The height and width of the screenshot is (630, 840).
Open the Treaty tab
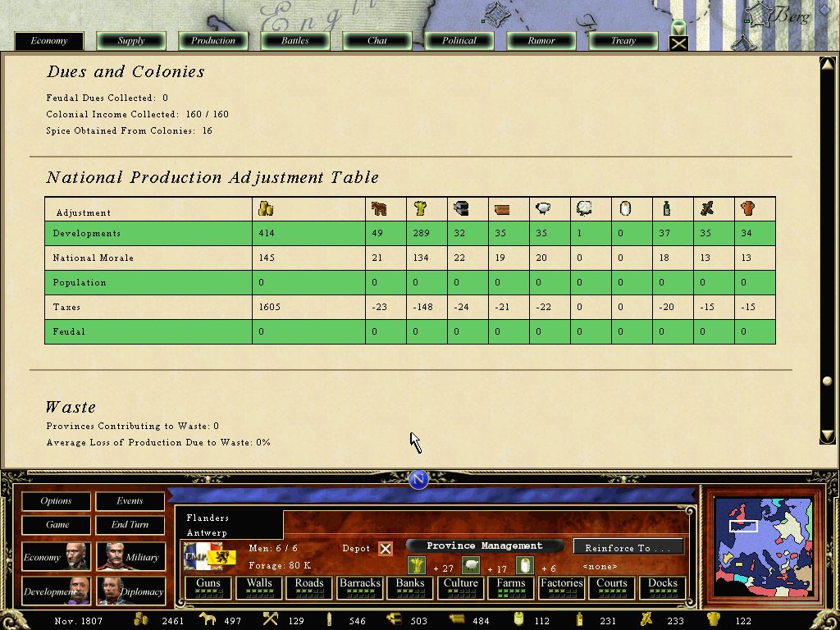pyautogui.click(x=623, y=41)
